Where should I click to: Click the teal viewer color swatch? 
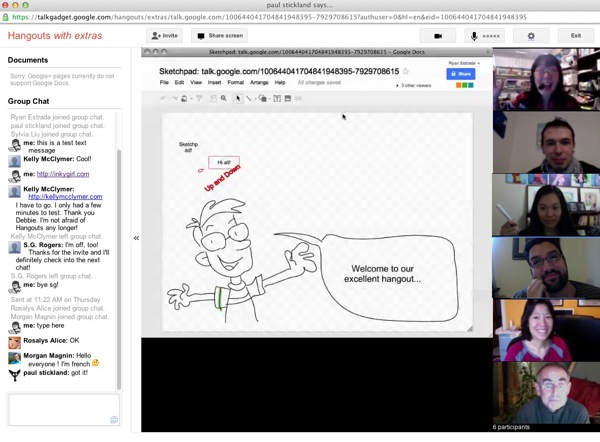[471, 85]
